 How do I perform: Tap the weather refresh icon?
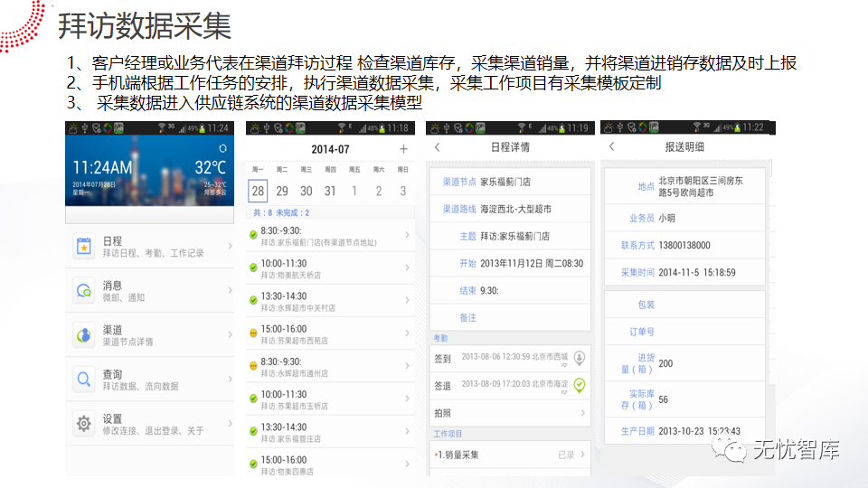(x=222, y=148)
